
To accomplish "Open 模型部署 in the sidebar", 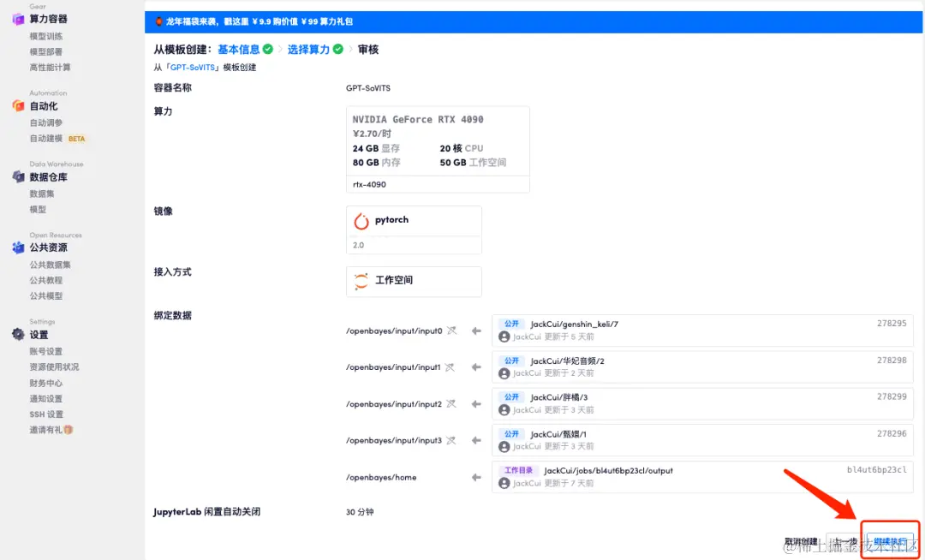I will 46,52.
